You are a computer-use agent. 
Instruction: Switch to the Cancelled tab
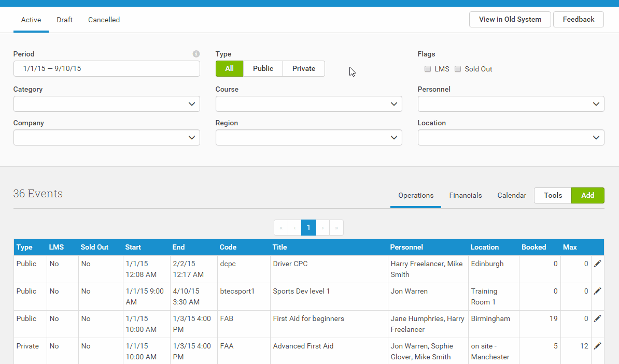(x=104, y=20)
